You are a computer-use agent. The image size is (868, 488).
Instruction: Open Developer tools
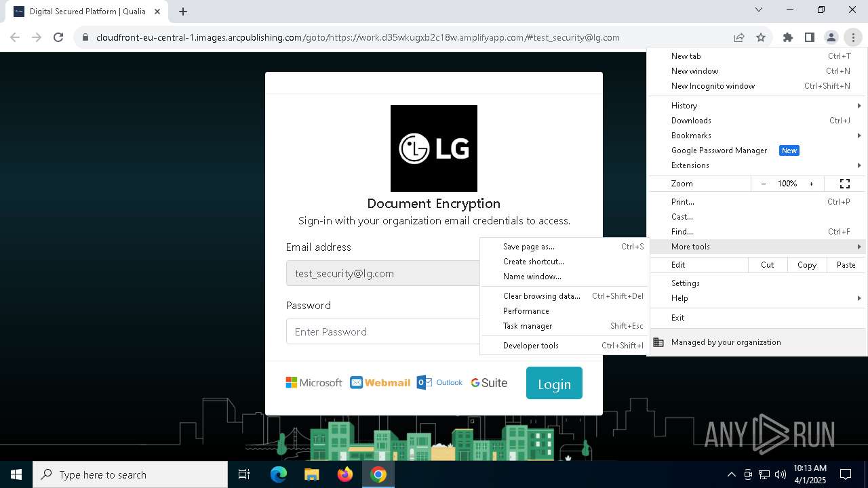coord(564,346)
